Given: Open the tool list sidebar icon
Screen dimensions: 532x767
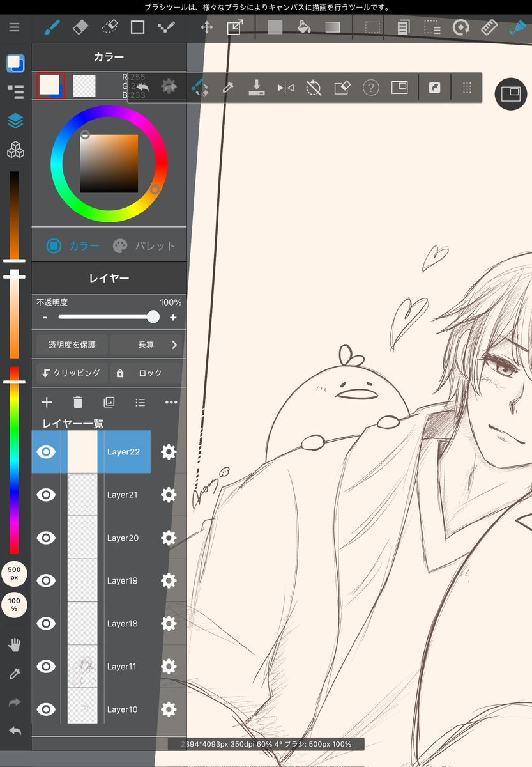Looking at the screenshot, I should [x=15, y=92].
